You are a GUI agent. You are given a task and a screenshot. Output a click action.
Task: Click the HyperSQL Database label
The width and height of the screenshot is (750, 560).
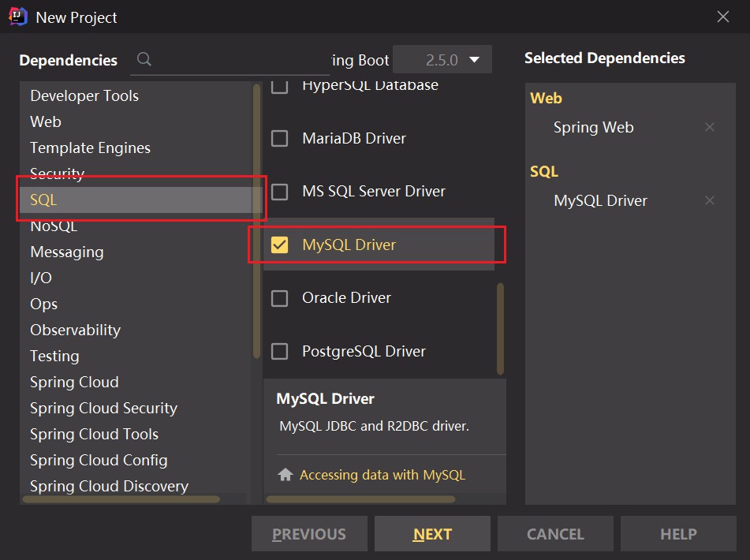pyautogui.click(x=370, y=86)
